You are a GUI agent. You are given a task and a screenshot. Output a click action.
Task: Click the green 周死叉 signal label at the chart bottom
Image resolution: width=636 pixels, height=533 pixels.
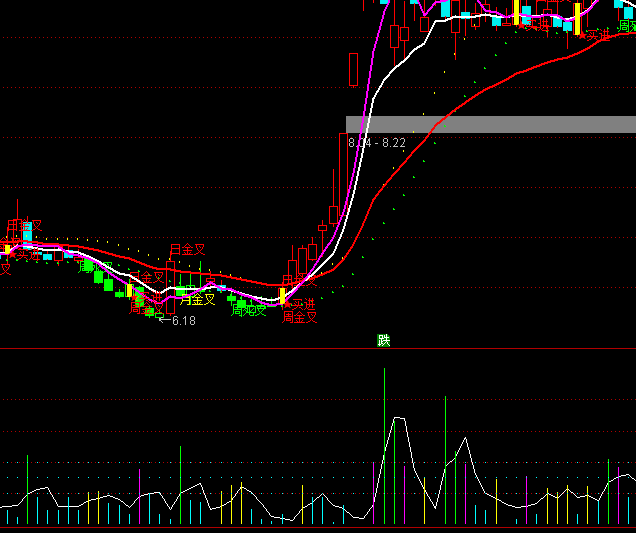coord(248,310)
